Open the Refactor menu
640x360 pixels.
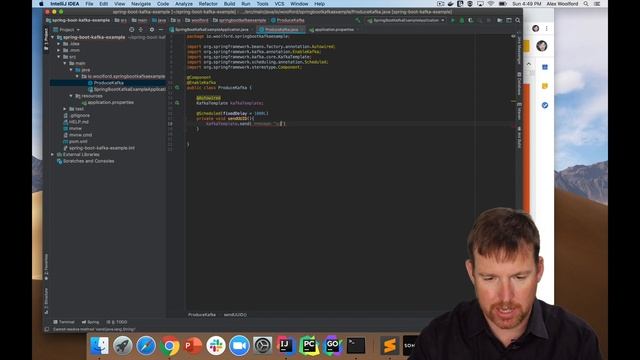pos(208,4)
